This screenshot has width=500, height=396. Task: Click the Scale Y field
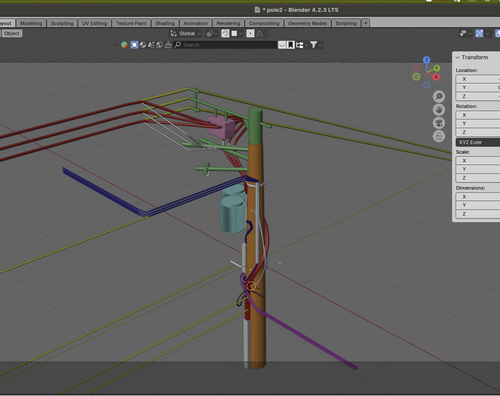coord(478,169)
